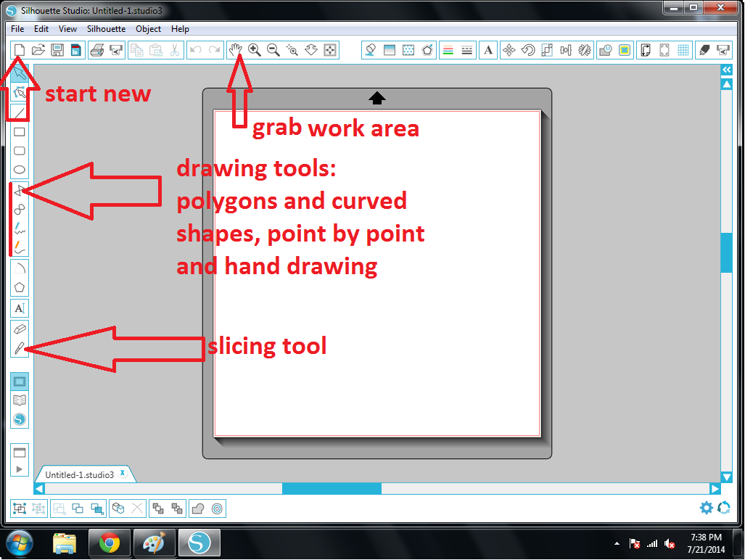Open a file using the folder icon
The image size is (745, 560).
38,50
